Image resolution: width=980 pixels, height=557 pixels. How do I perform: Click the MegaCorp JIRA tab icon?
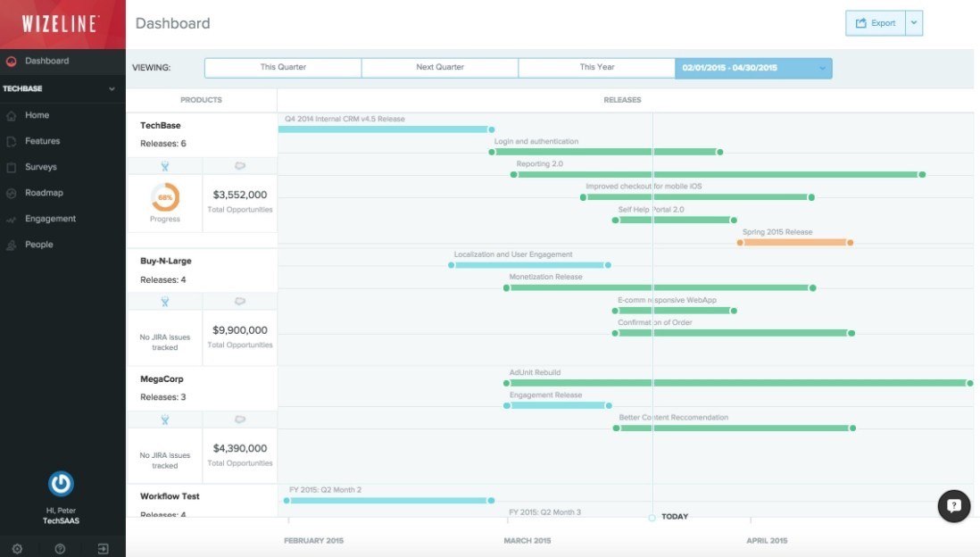click(x=165, y=420)
